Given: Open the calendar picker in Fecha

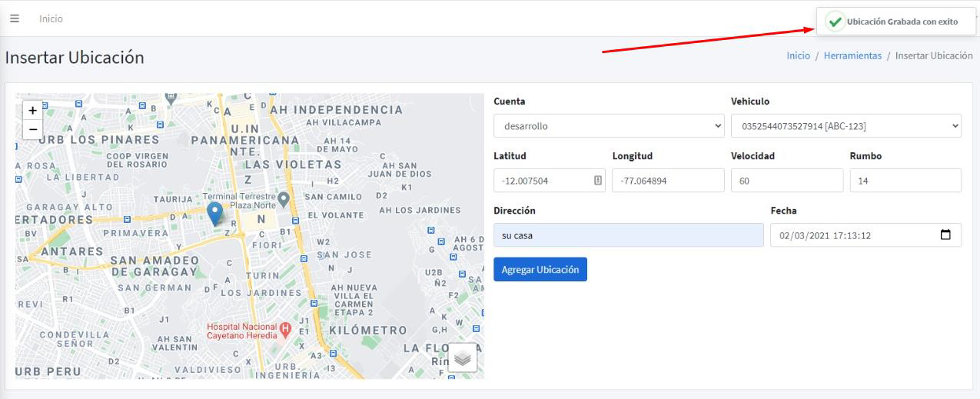Looking at the screenshot, I should click(x=945, y=235).
